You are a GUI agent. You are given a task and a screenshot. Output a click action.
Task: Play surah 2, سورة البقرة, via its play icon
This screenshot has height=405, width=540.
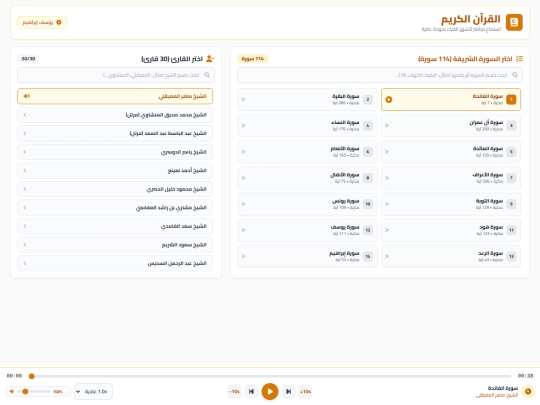pos(244,100)
